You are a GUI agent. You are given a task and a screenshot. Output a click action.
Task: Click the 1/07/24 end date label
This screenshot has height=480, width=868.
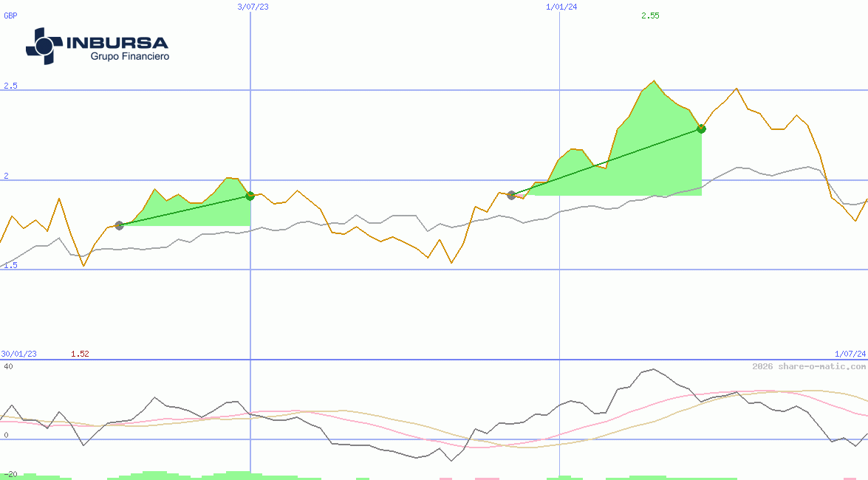(x=850, y=354)
